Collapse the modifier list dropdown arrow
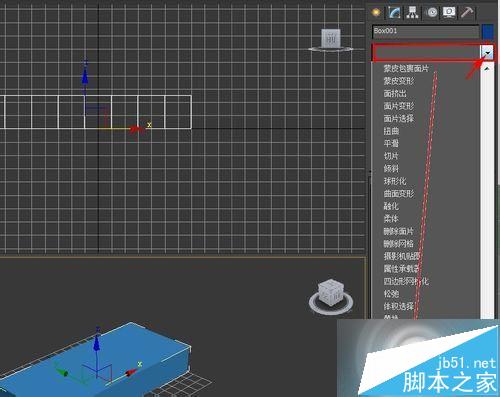The height and width of the screenshot is (397, 500). pyautogui.click(x=487, y=53)
